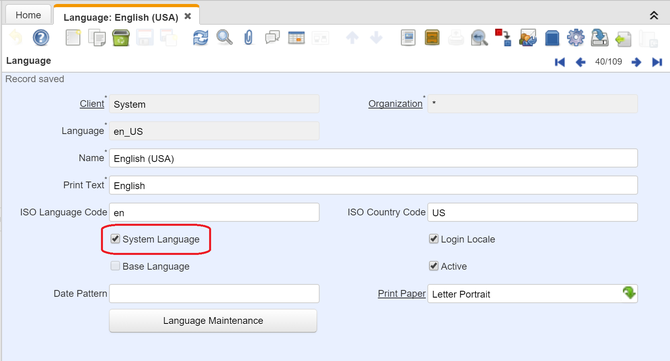The width and height of the screenshot is (670, 361).
Task: Toggle the Active checkbox
Action: pos(433,266)
